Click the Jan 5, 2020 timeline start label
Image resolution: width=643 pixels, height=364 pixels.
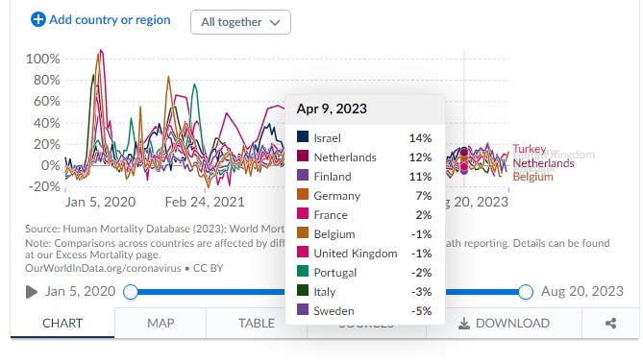tap(81, 291)
